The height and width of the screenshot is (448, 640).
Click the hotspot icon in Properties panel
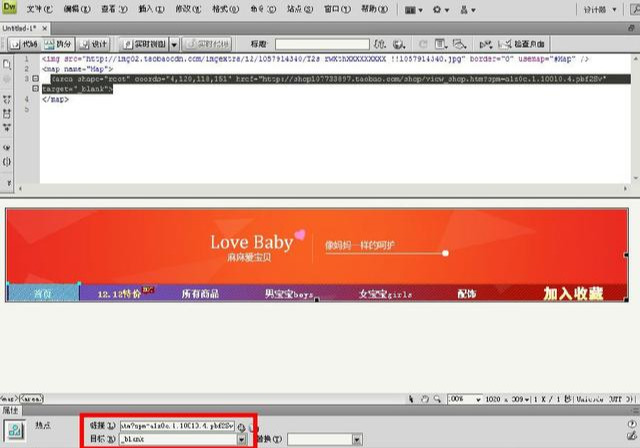point(15,430)
